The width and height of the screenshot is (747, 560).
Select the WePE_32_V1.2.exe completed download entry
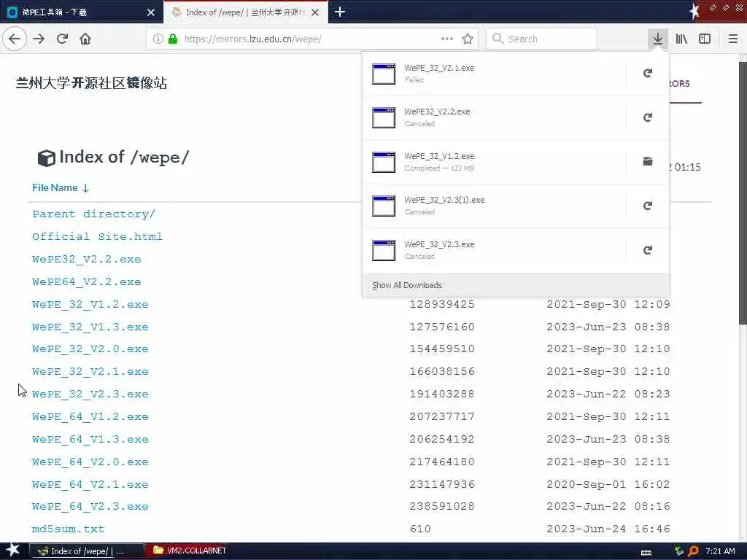point(494,162)
